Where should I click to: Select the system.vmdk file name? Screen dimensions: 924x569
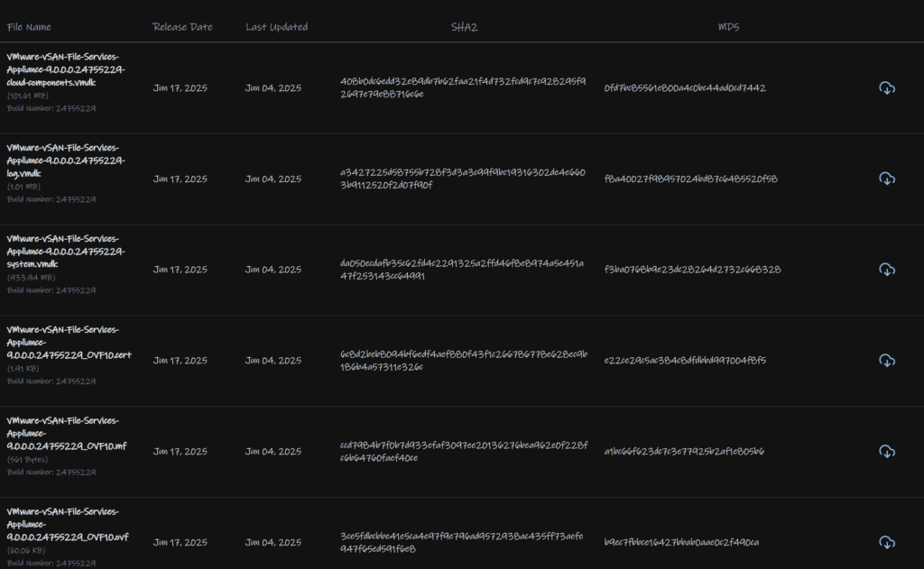65,252
